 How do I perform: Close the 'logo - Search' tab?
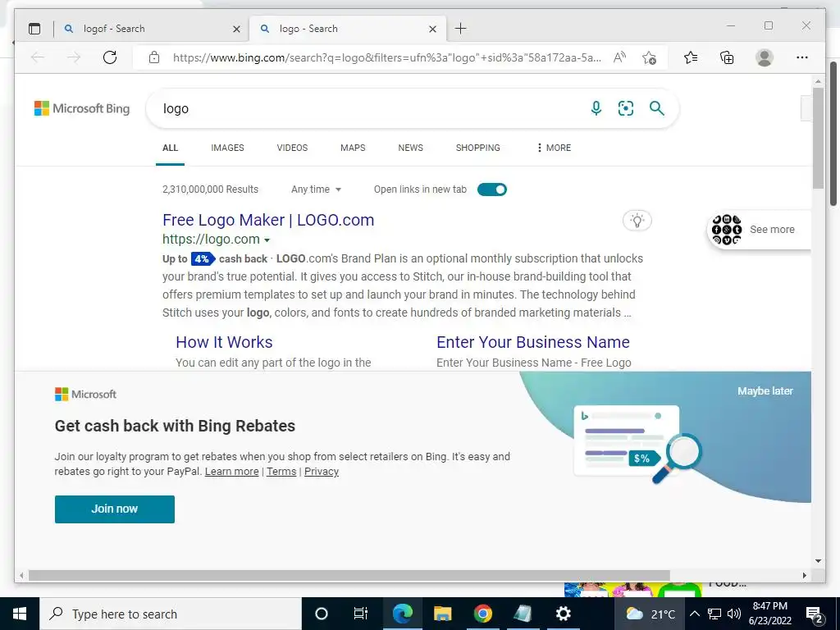432,29
